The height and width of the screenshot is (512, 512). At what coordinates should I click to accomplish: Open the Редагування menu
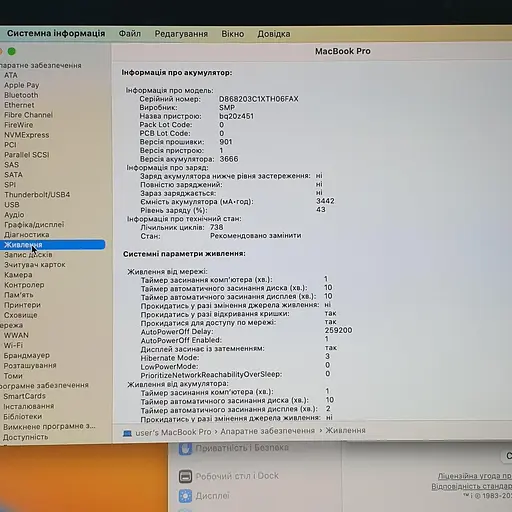[x=181, y=34]
